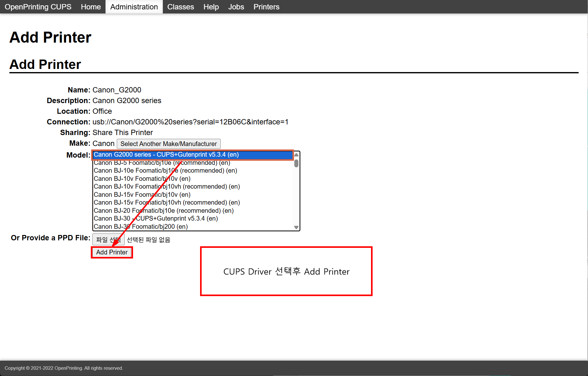Image resolution: width=588 pixels, height=376 pixels.
Task: Click the Canon_G2000 name value
Action: [x=117, y=90]
